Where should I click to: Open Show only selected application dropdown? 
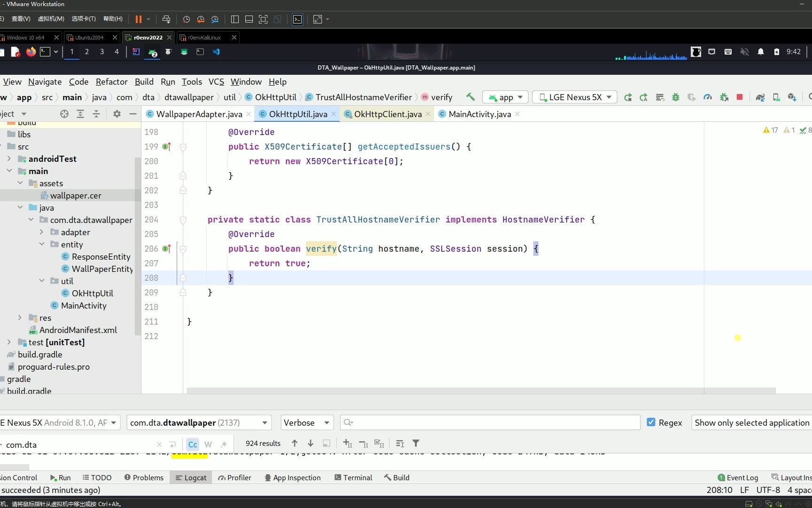752,422
